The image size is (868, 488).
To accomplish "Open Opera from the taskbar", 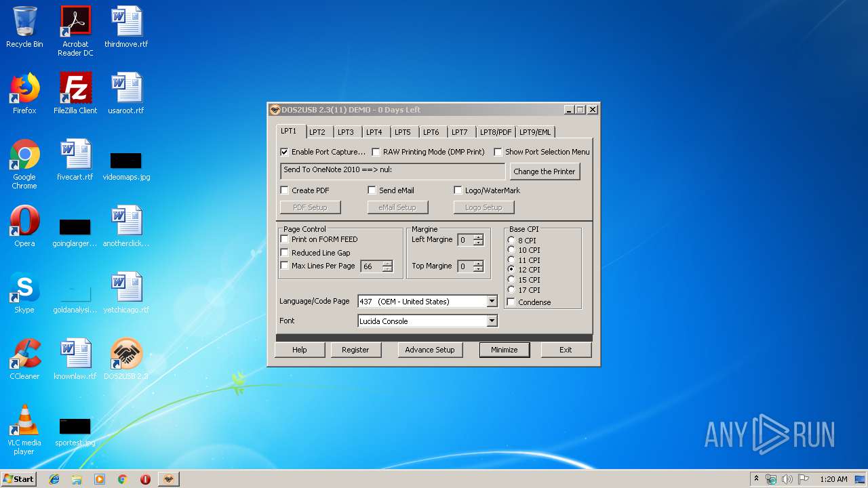I will pos(145,479).
